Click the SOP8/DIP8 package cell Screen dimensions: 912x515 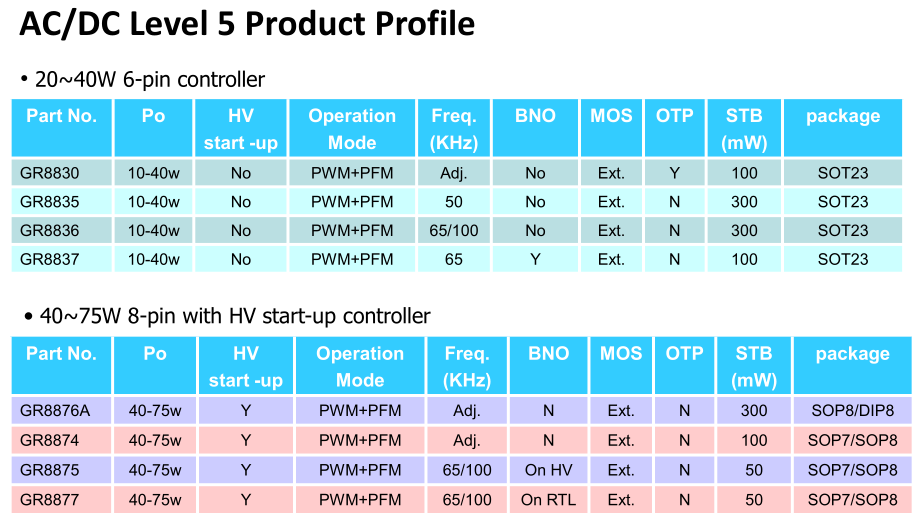click(852, 410)
